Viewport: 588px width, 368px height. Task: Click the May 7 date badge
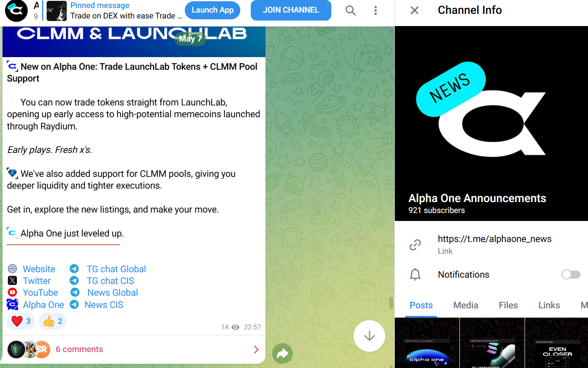pos(190,39)
